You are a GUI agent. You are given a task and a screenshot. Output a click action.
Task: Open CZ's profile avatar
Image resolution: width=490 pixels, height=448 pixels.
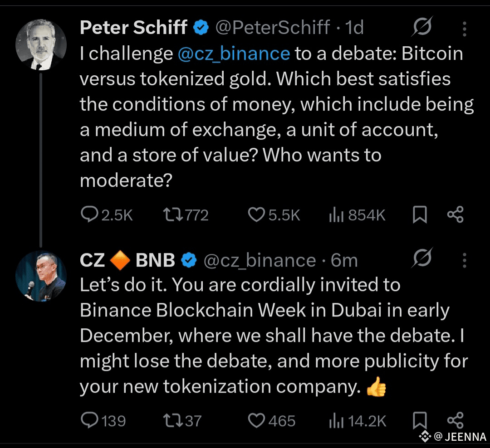coord(41,275)
